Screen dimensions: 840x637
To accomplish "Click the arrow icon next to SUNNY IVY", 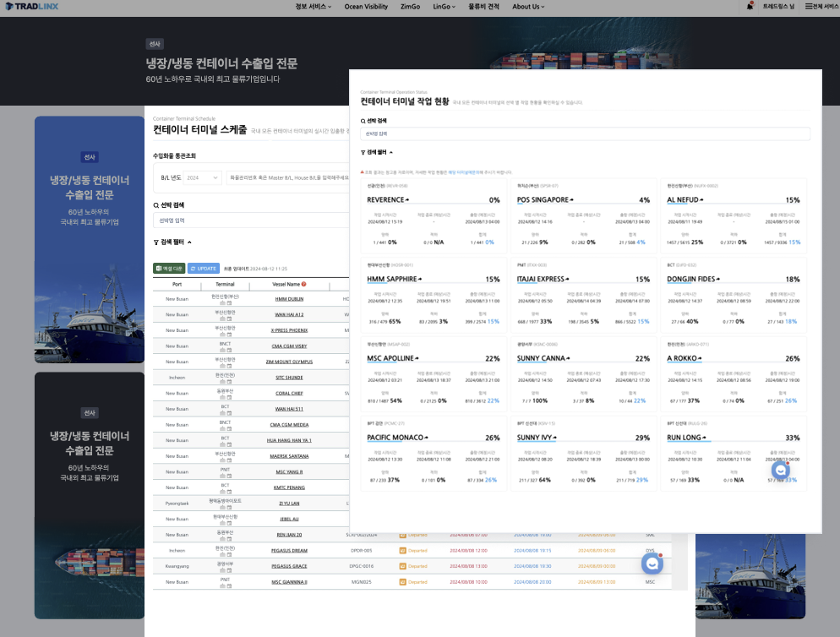I will (554, 438).
